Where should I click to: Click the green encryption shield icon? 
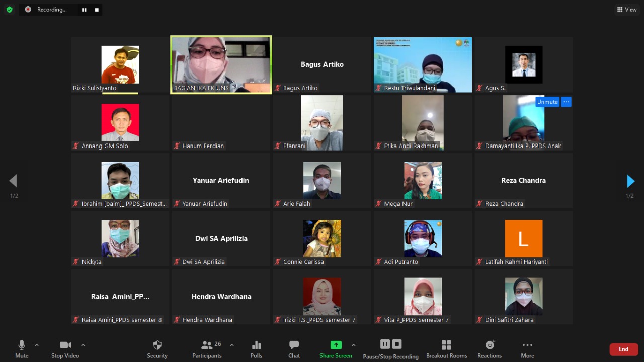(x=9, y=9)
